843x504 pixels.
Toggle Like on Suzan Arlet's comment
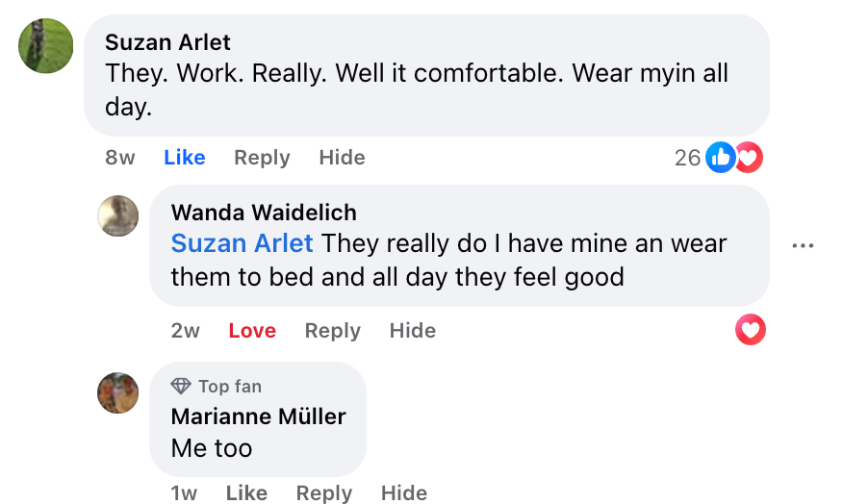(184, 158)
